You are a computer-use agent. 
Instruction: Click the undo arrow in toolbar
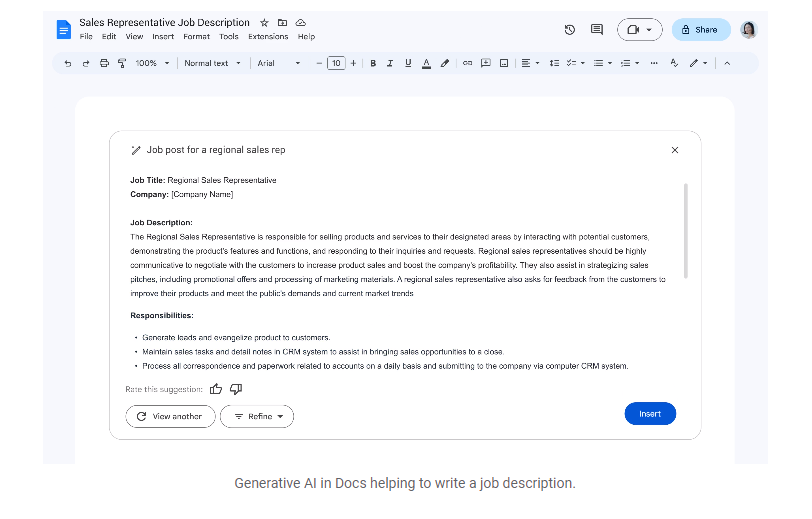[68, 63]
